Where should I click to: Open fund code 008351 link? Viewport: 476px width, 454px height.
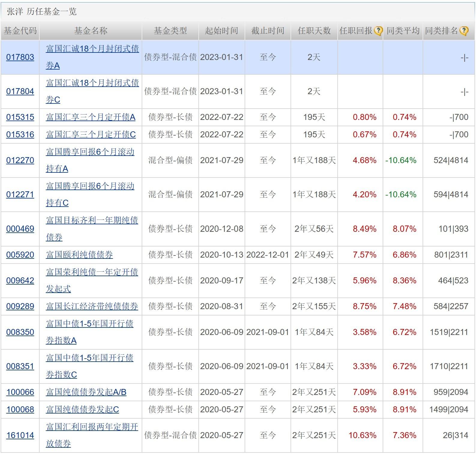coord(20,366)
